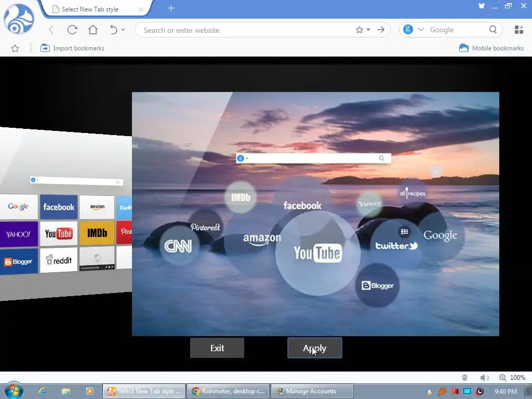
Task: Click the Exit button
Action: tap(217, 348)
